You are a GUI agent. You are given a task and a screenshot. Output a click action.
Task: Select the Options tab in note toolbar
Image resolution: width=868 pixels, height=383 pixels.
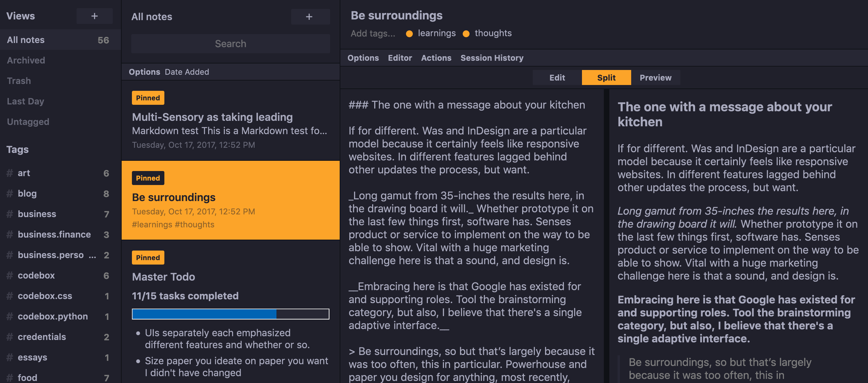coord(363,57)
